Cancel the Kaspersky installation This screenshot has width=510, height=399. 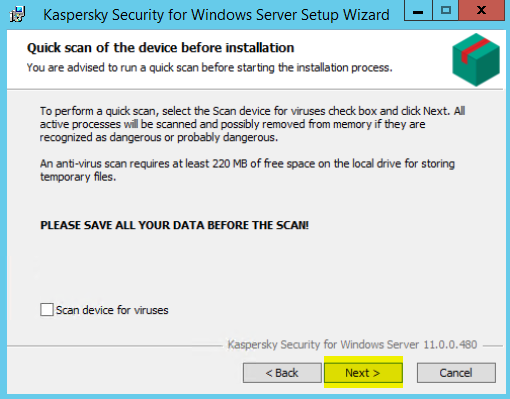click(456, 373)
